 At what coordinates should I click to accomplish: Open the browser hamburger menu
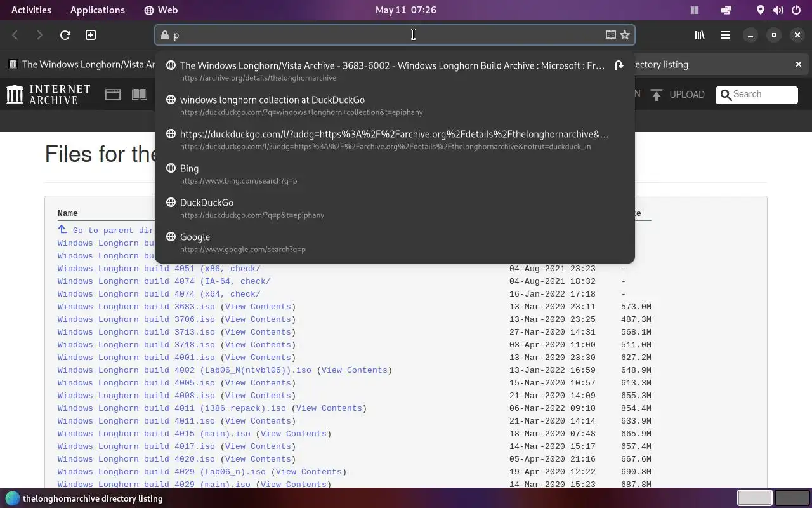click(x=724, y=35)
